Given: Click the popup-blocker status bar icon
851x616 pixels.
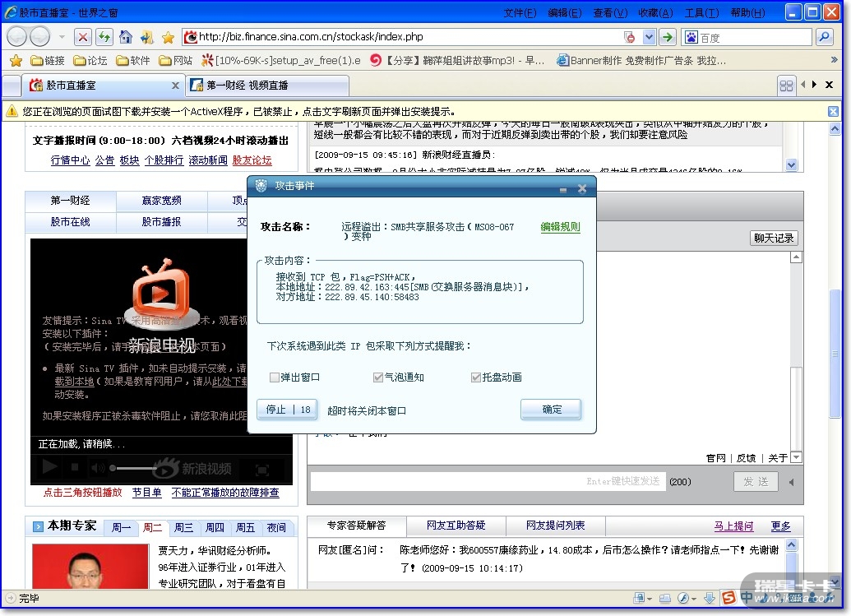Looking at the screenshot, I should pyautogui.click(x=640, y=598).
